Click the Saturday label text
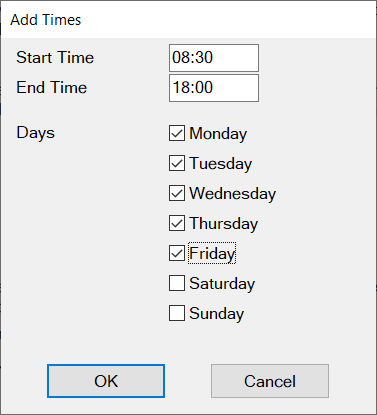 tap(222, 284)
